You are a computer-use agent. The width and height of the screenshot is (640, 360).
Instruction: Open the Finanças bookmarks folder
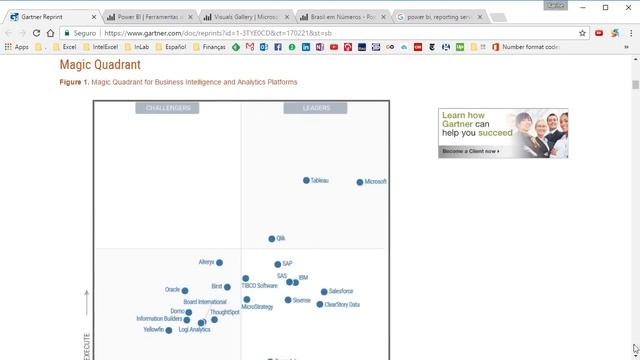point(209,47)
